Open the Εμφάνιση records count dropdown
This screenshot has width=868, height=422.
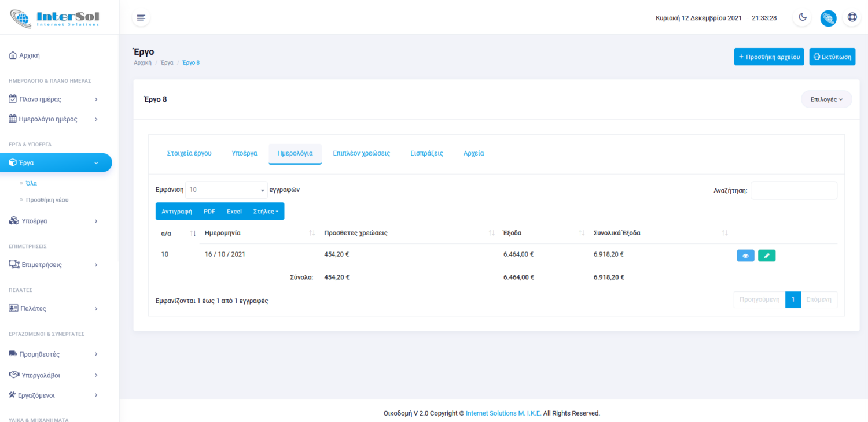click(226, 190)
